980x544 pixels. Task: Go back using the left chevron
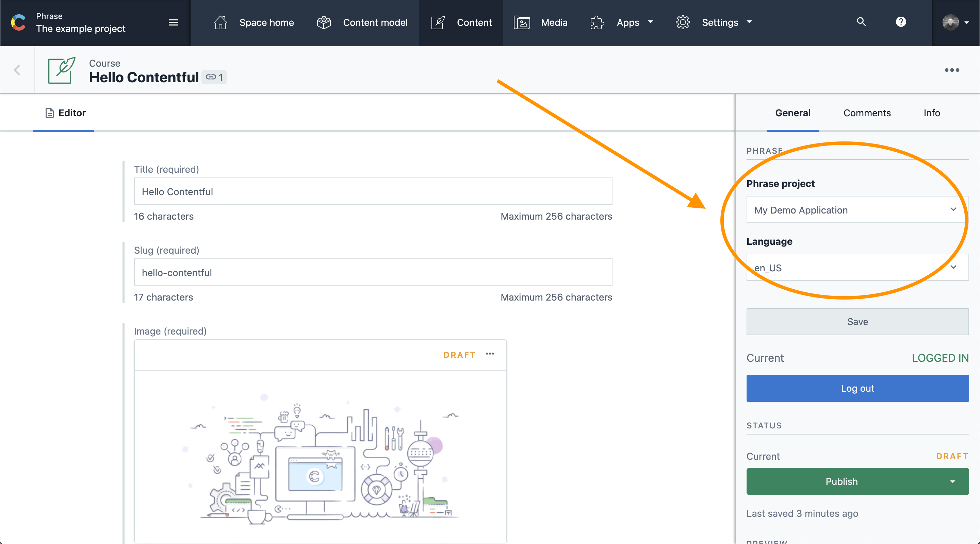coord(17,70)
